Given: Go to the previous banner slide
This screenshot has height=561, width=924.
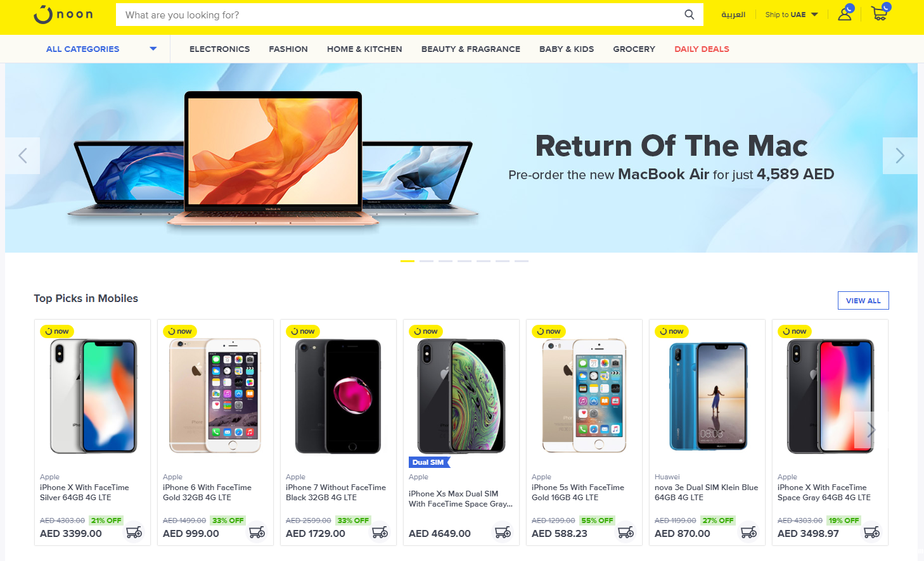Looking at the screenshot, I should 23,156.
